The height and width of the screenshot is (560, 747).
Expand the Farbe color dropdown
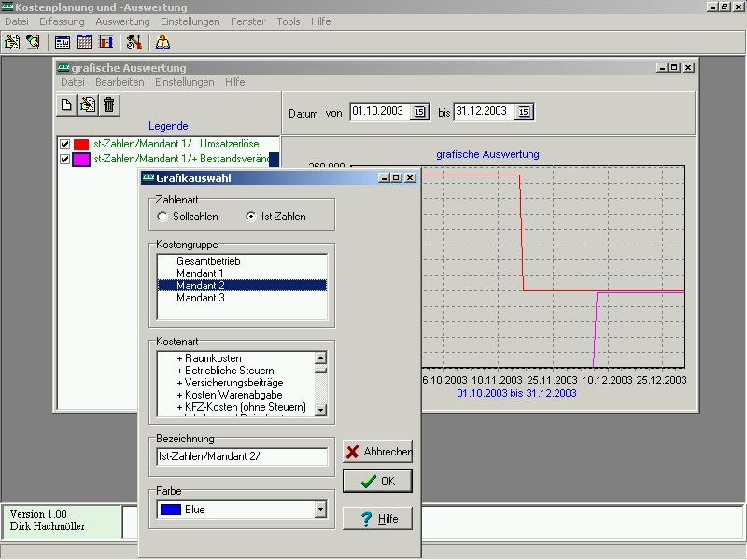[x=320, y=510]
